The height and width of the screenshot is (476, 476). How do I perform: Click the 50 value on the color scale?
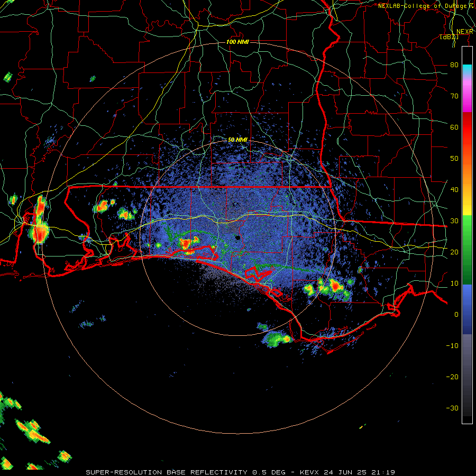coord(454,159)
